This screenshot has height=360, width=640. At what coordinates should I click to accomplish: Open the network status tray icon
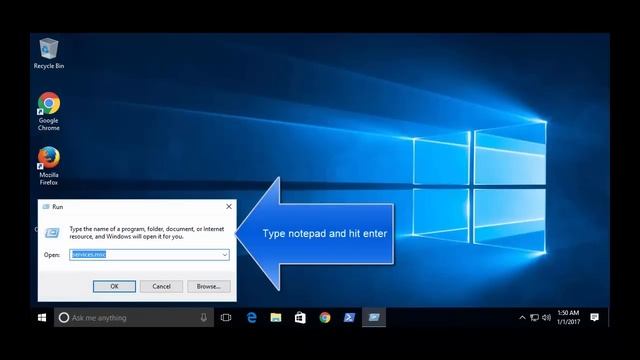point(534,318)
